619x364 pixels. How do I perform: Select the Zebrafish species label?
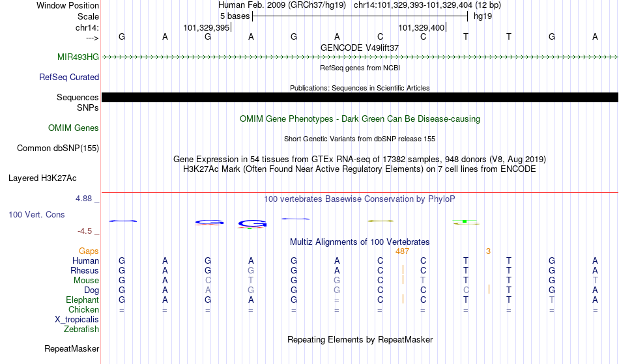pos(81,329)
